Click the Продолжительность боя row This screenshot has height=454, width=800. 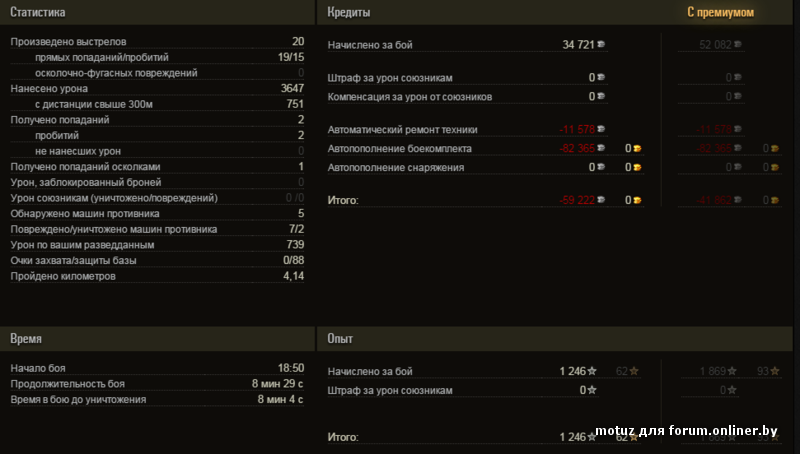156,384
